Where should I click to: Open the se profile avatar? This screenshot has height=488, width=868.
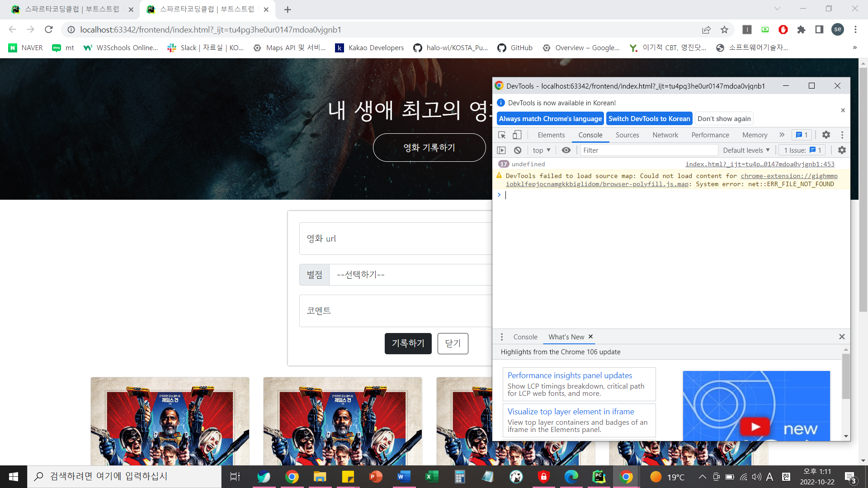[838, 29]
